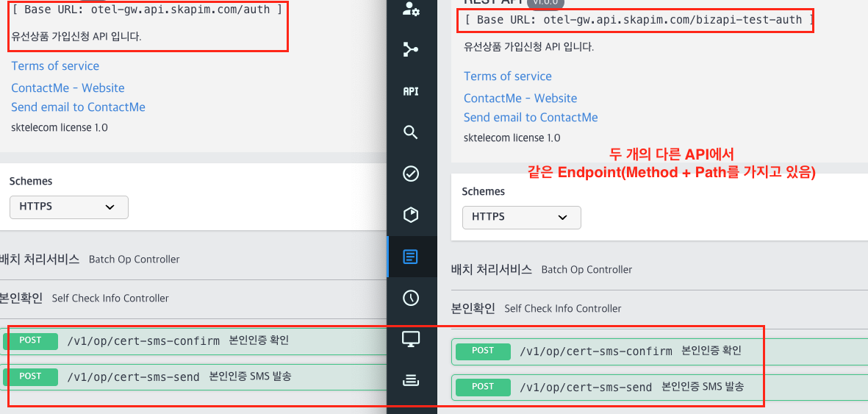The width and height of the screenshot is (868, 414).
Task: Select the highlighted document sidebar icon
Action: pos(411,257)
